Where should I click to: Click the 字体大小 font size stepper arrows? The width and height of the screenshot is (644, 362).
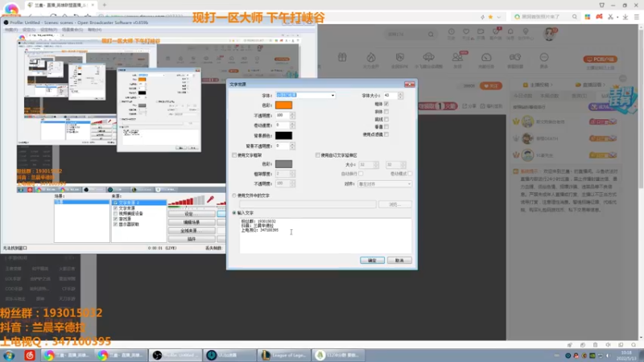[400, 96]
